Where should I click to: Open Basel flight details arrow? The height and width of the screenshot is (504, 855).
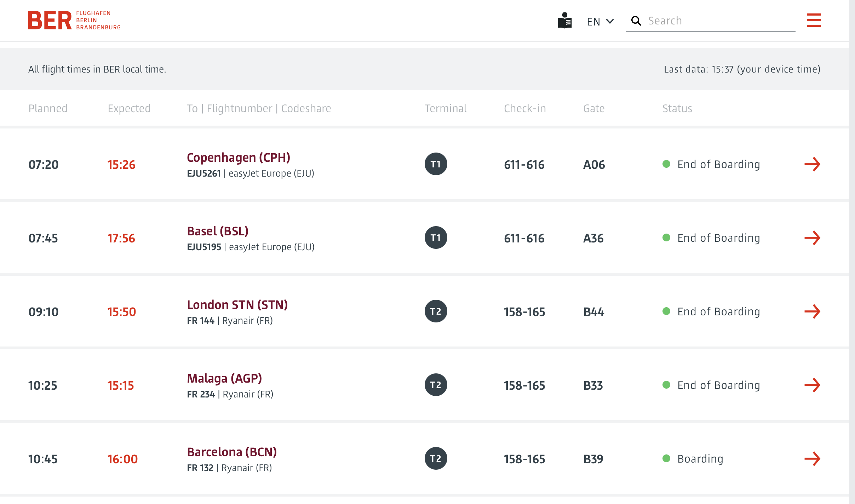pos(812,238)
